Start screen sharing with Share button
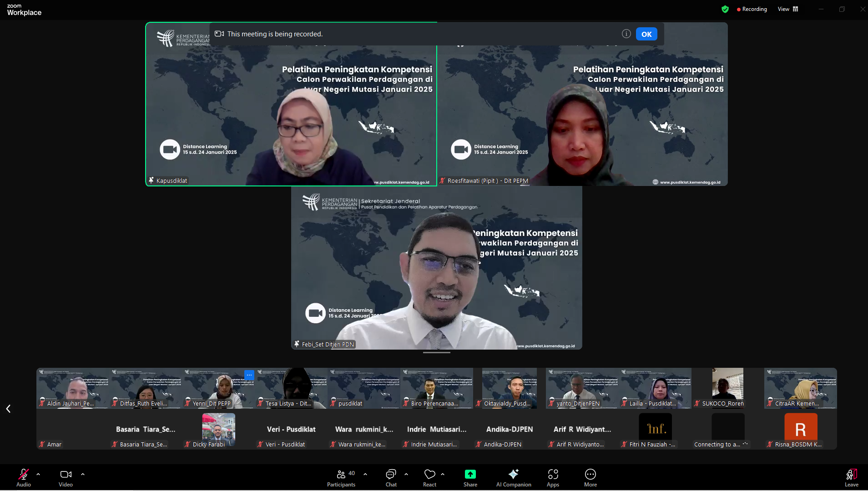 (470, 477)
